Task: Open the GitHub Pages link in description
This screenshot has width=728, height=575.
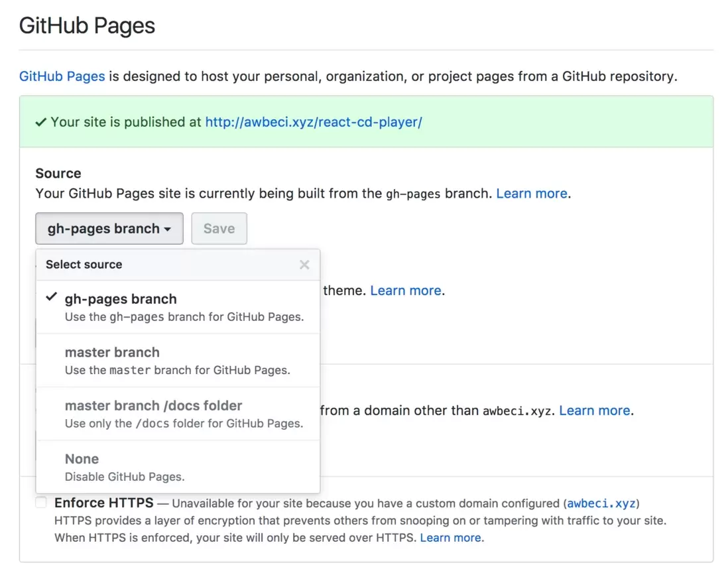Action: (62, 76)
